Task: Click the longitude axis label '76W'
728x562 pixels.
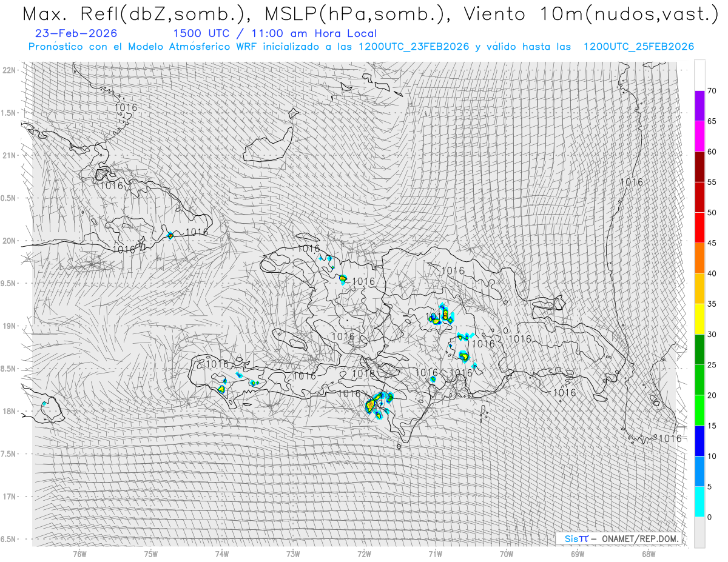Action: 79,554
